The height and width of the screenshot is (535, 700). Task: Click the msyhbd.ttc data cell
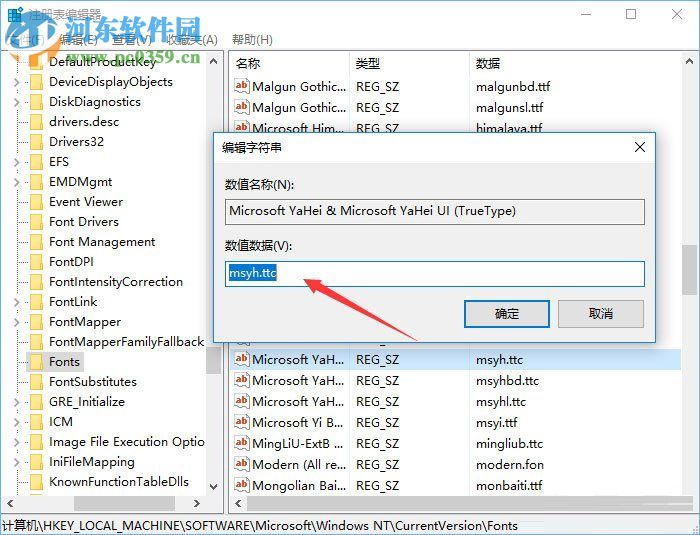[x=507, y=381]
